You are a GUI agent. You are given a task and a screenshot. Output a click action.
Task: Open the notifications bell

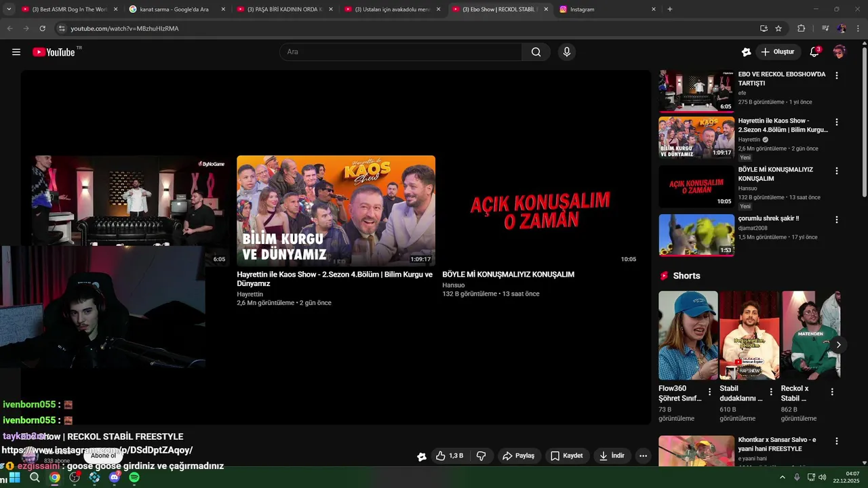point(814,52)
